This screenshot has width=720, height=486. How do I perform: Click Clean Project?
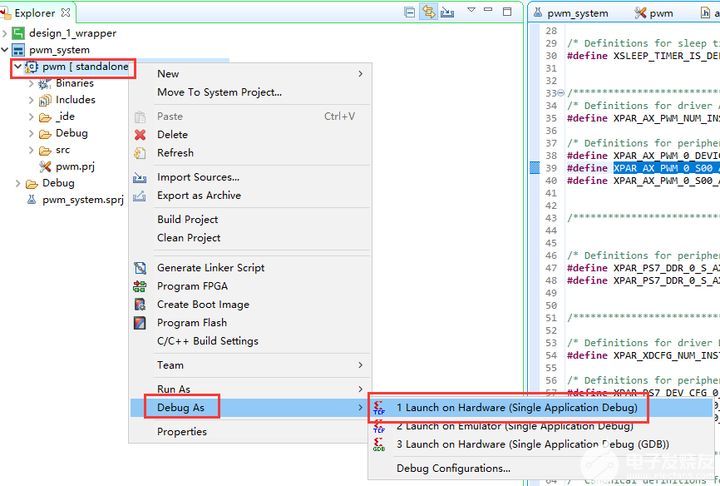click(x=251, y=237)
